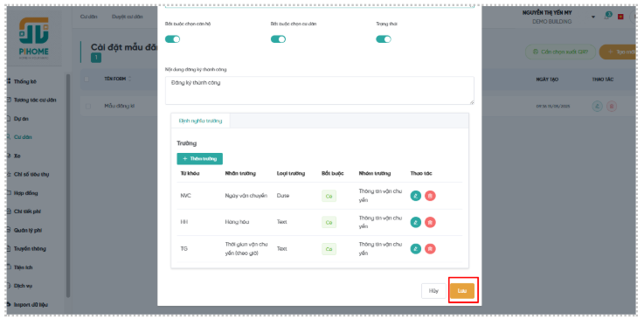Open Thống kê in the sidebar

[25, 81]
